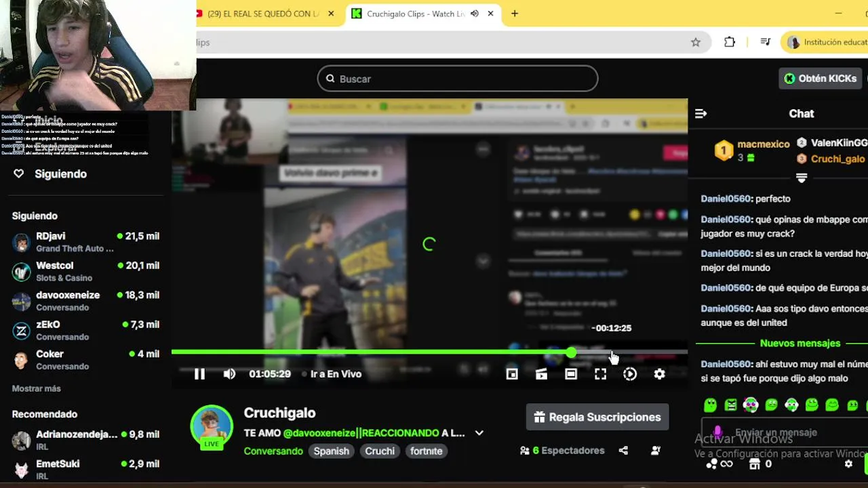Close the EL REAL SE QUEDÓ tab

[x=331, y=14]
